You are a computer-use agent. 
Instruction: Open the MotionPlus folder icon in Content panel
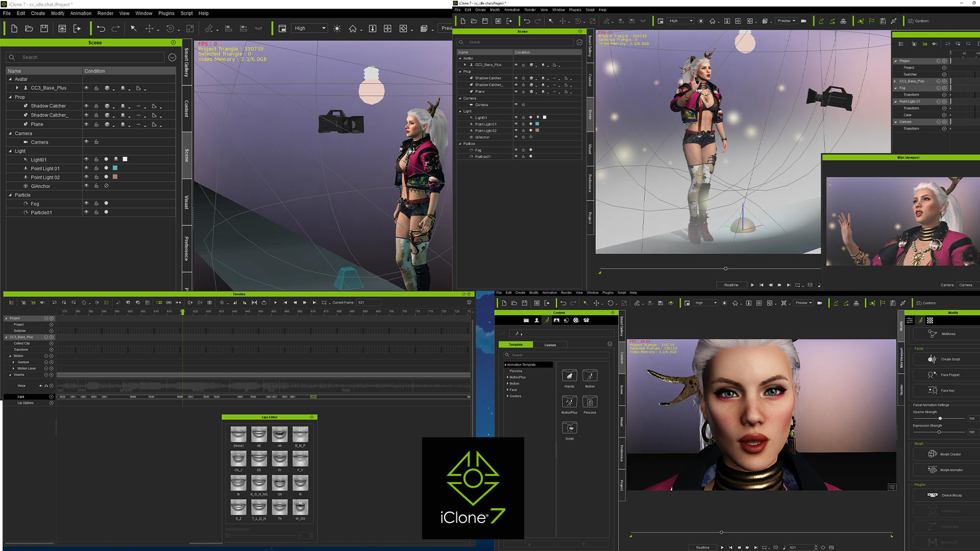[569, 402]
